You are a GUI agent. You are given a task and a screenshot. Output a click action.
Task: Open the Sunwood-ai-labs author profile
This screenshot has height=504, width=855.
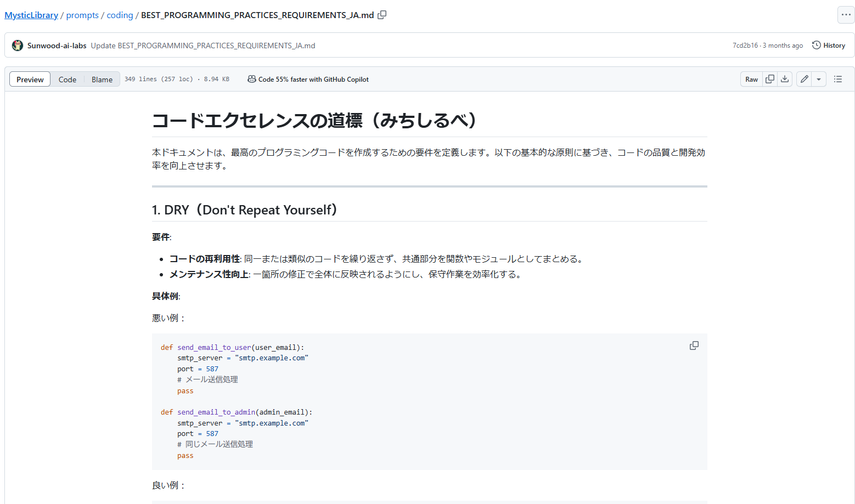click(57, 46)
